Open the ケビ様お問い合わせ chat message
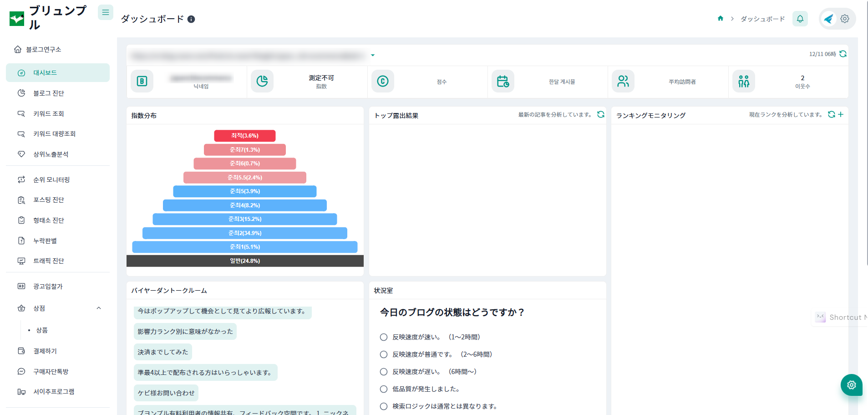Screen dimensions: 868x415 pos(166,393)
